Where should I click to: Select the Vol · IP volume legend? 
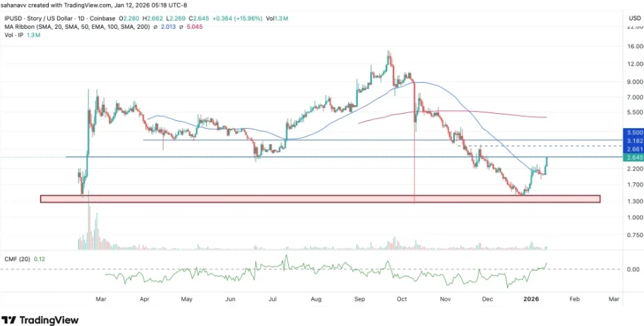(x=16, y=36)
